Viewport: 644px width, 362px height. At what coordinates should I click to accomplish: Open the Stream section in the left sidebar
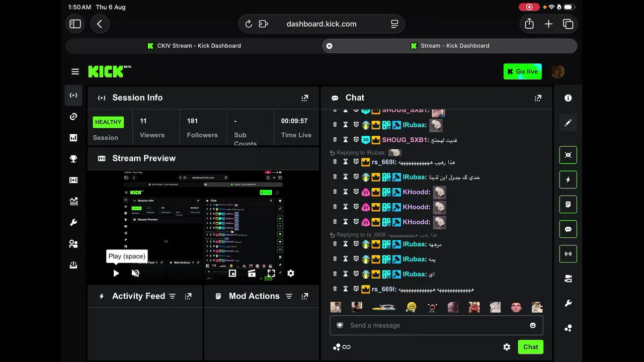73,96
